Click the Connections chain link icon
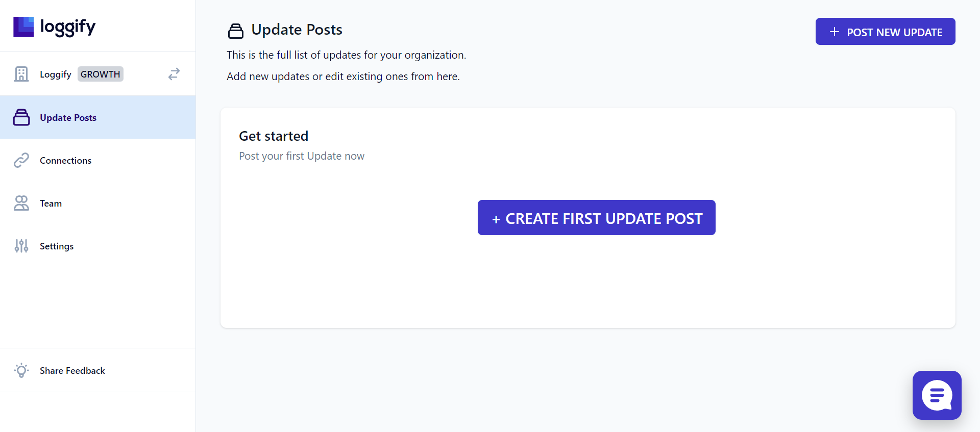 pyautogui.click(x=21, y=160)
